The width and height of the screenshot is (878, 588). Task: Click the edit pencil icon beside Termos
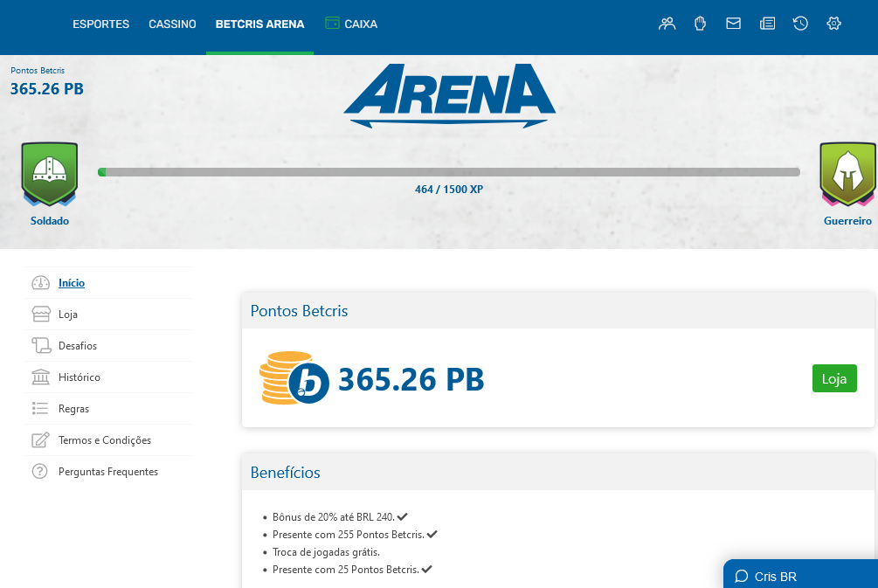click(x=40, y=439)
